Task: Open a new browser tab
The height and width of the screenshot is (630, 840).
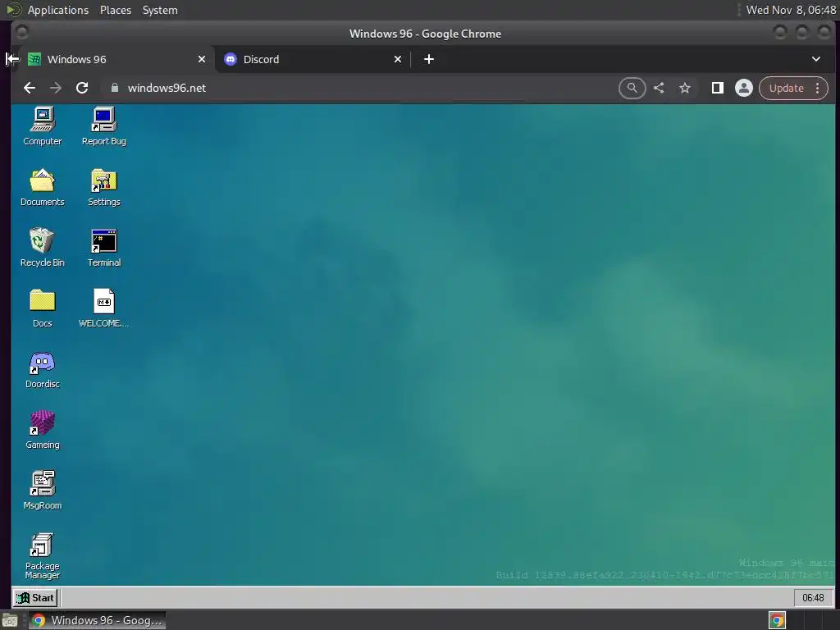Action: pos(428,59)
